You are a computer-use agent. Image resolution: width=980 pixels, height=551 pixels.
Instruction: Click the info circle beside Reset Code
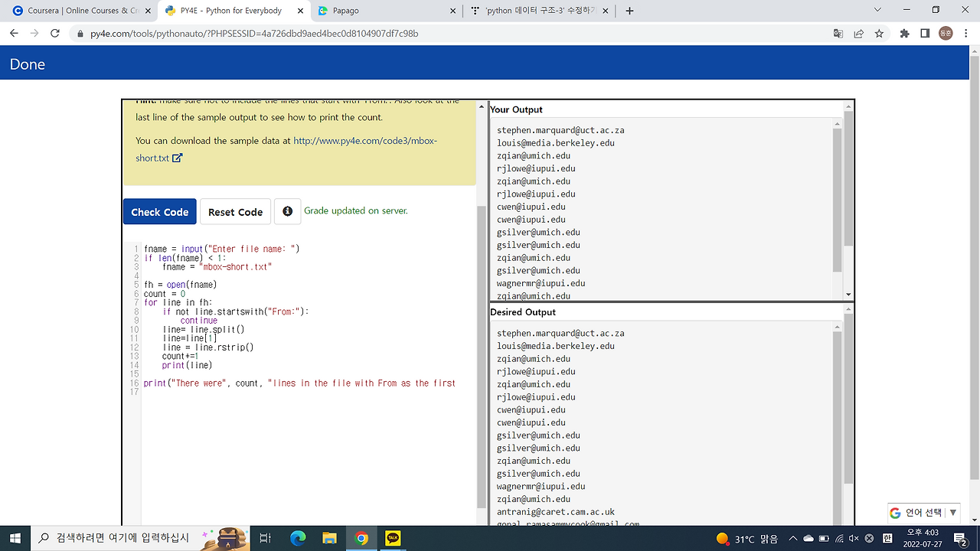pyautogui.click(x=287, y=211)
